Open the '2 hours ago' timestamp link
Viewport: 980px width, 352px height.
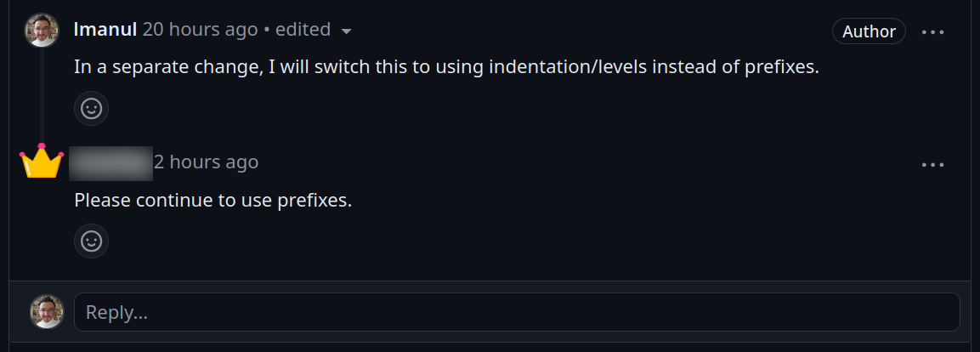(207, 162)
